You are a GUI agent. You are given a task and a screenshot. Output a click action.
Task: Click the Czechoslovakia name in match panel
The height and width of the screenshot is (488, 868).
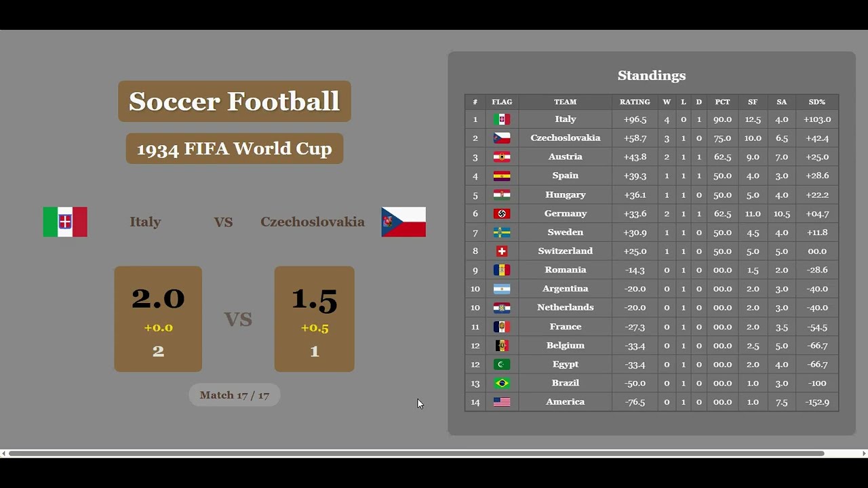[313, 222]
